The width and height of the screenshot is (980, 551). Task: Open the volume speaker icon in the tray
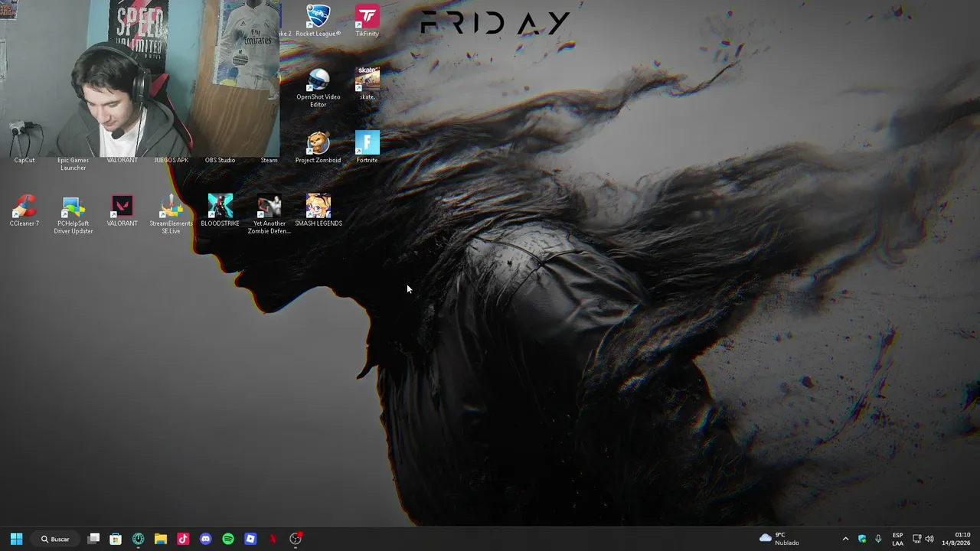click(929, 539)
